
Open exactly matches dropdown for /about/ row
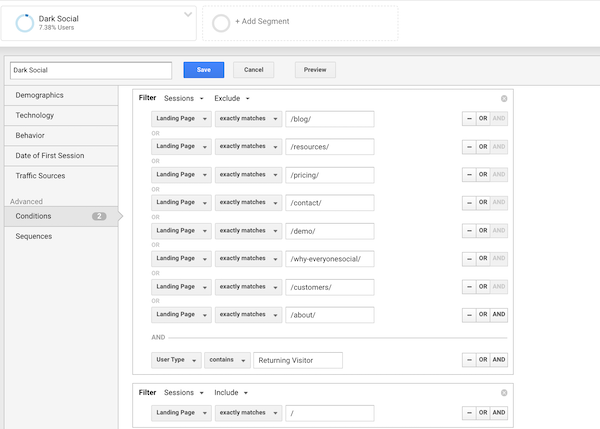pyautogui.click(x=248, y=315)
